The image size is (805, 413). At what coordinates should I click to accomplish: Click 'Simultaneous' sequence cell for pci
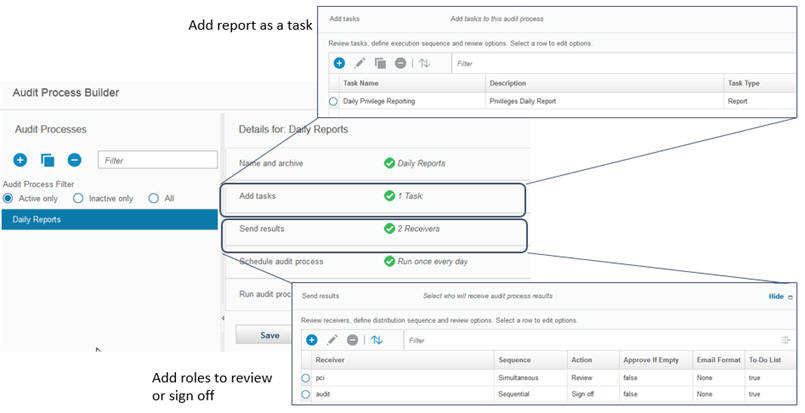coord(518,378)
